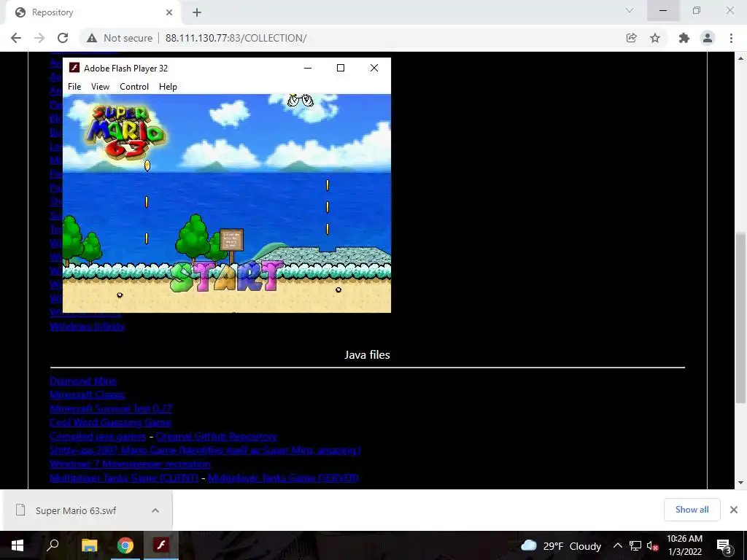The height and width of the screenshot is (560, 747).
Task: Open the Multiplayer Tanks Game SERVER link
Action: [x=283, y=478]
